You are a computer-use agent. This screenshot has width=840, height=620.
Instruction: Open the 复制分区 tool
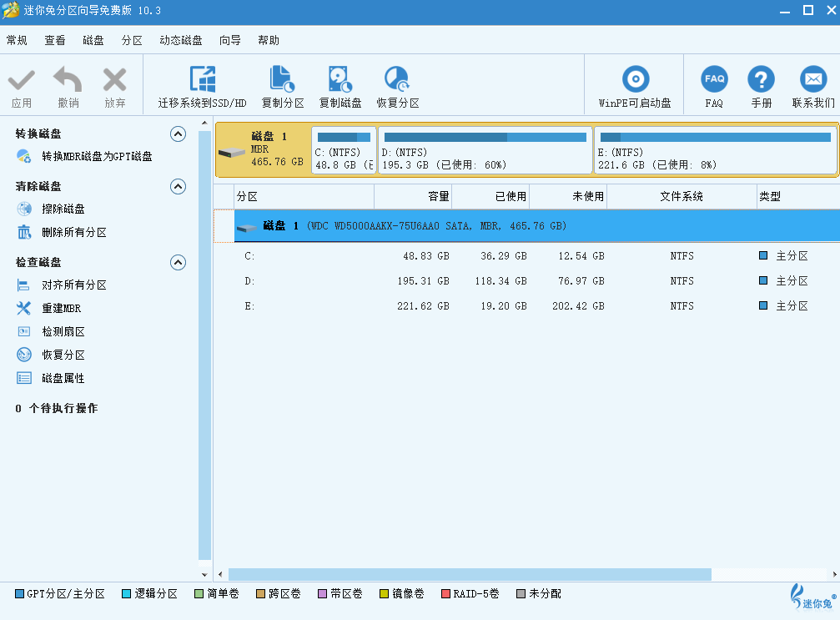(x=283, y=80)
